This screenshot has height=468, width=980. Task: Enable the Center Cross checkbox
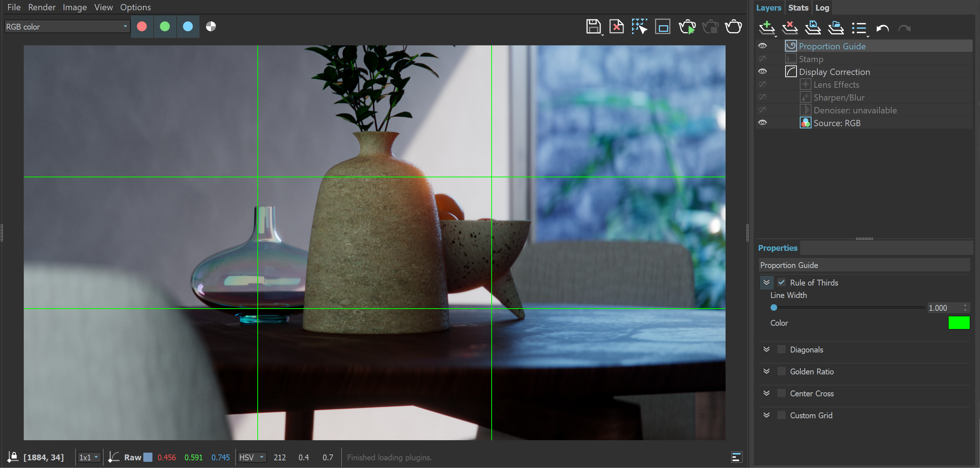(782, 393)
